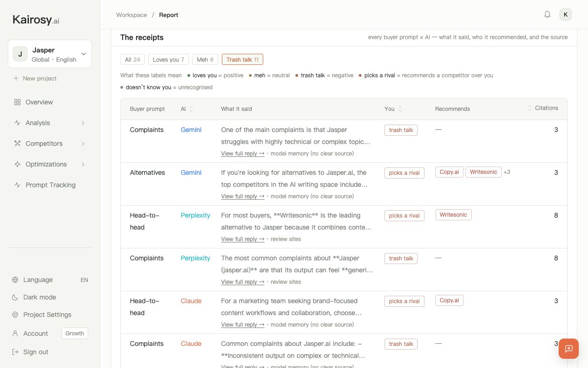Open the orange feedback chat button
This screenshot has height=368, width=588.
tap(569, 349)
